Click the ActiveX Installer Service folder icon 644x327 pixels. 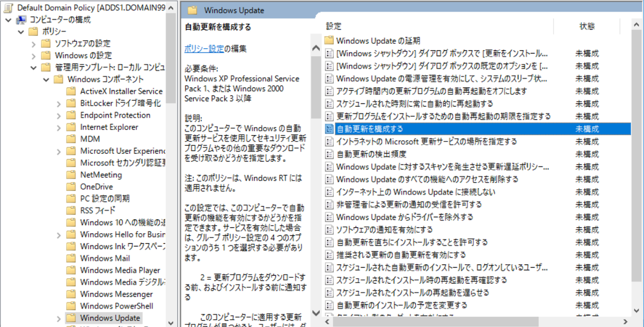click(71, 91)
